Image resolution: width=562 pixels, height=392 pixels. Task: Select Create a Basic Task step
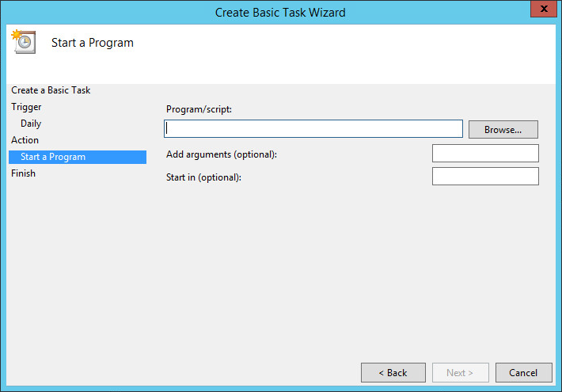(x=51, y=90)
